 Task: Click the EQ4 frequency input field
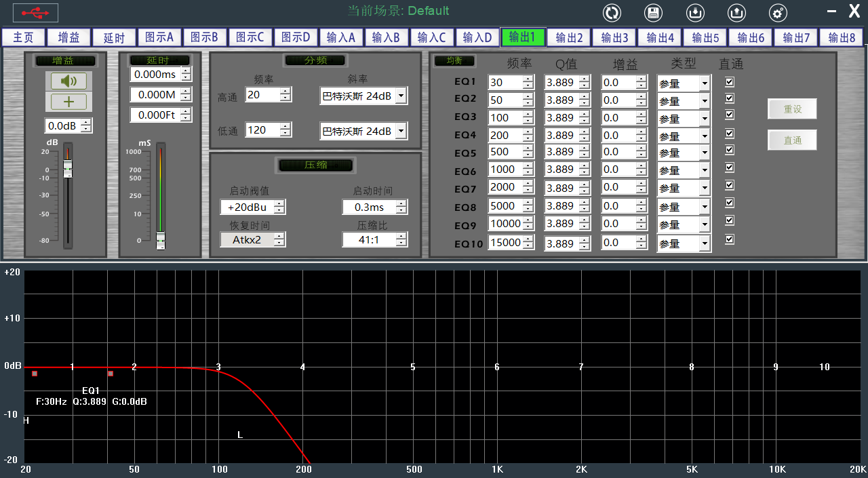click(511, 136)
